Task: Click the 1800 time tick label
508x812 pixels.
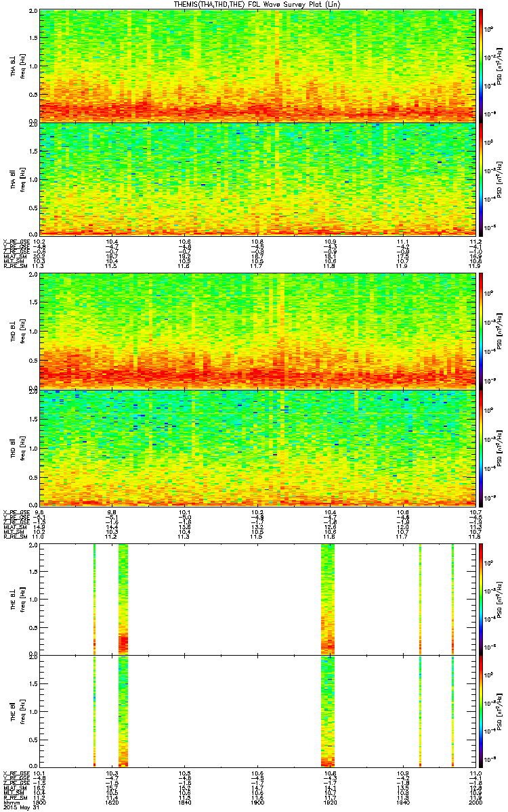Action: pos(40,803)
